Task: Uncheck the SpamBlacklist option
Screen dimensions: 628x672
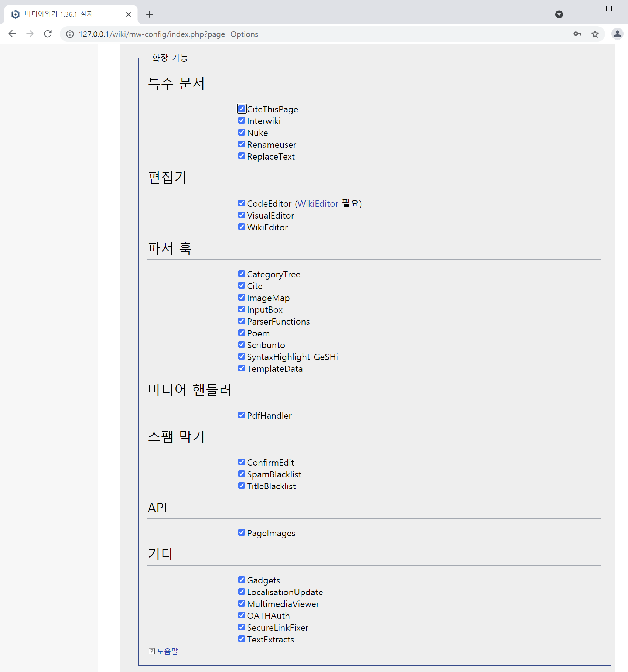Action: [242, 474]
